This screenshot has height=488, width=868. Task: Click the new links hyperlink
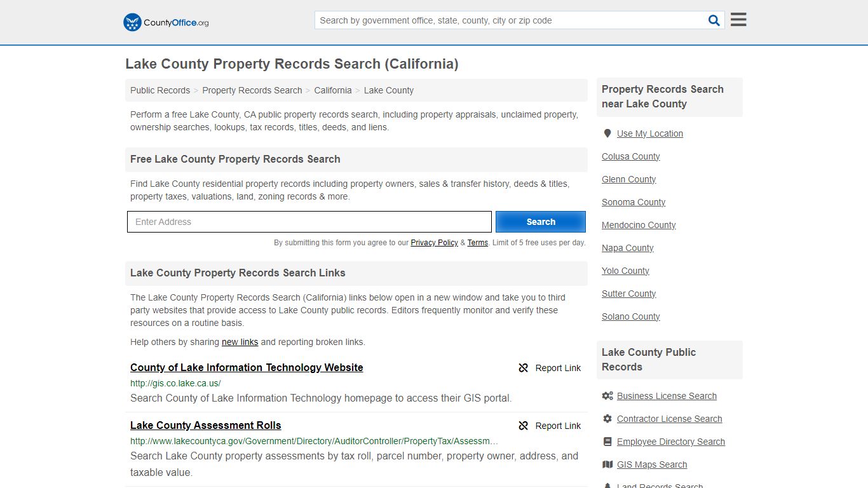click(x=240, y=342)
